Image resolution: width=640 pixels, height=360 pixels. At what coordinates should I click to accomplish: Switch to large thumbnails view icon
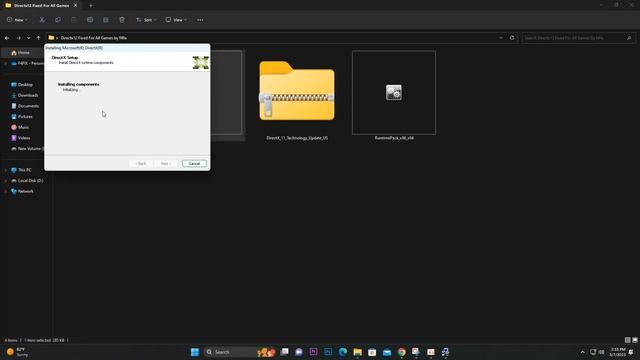coord(635,340)
